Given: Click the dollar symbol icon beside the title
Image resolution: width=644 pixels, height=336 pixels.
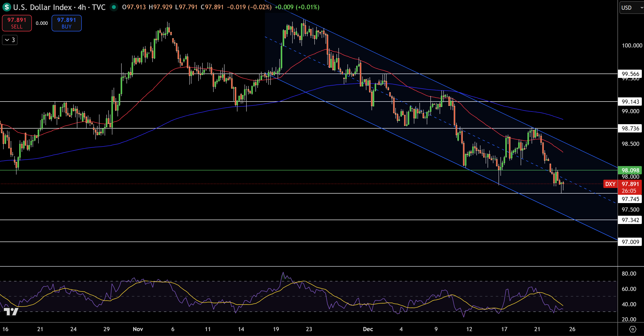Looking at the screenshot, I should (x=7, y=7).
